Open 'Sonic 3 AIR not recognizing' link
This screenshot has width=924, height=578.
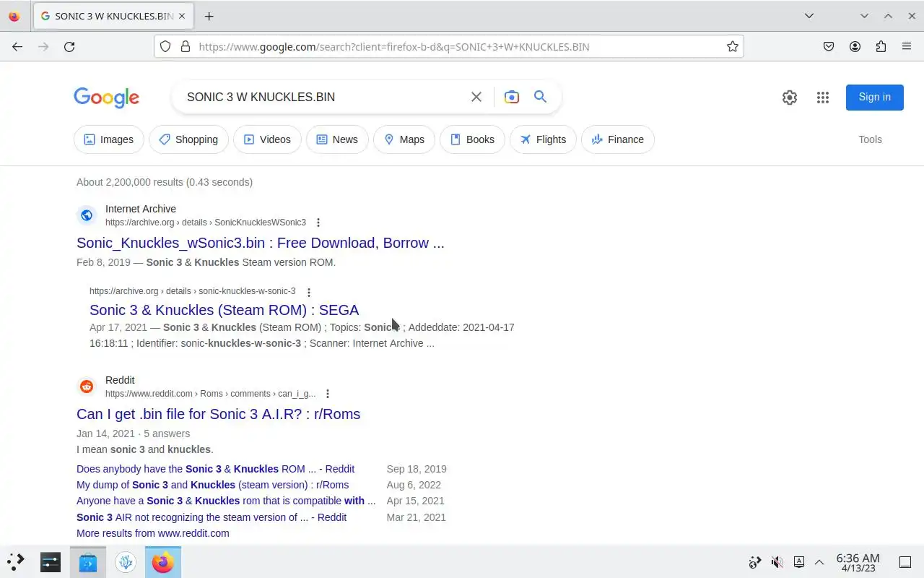(x=212, y=517)
